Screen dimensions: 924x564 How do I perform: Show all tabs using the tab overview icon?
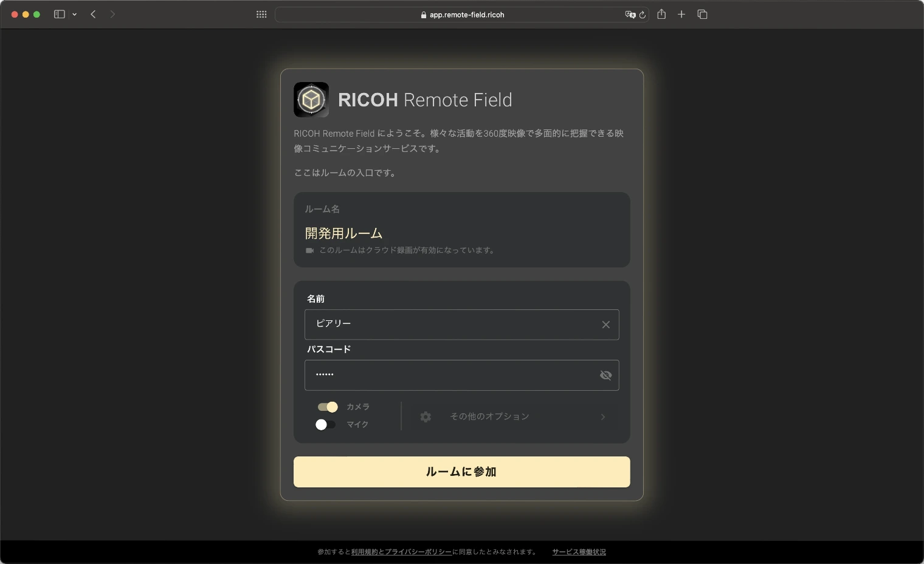pos(702,14)
